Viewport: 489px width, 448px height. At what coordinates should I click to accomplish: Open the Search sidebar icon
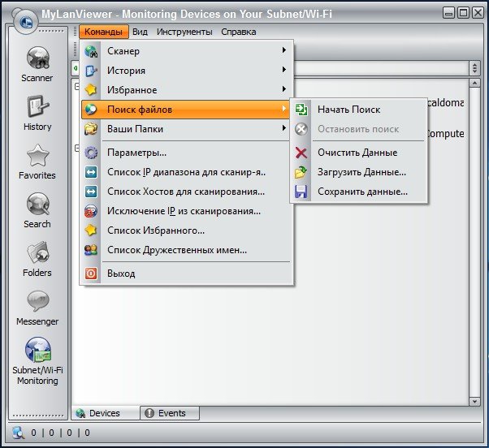click(x=37, y=204)
